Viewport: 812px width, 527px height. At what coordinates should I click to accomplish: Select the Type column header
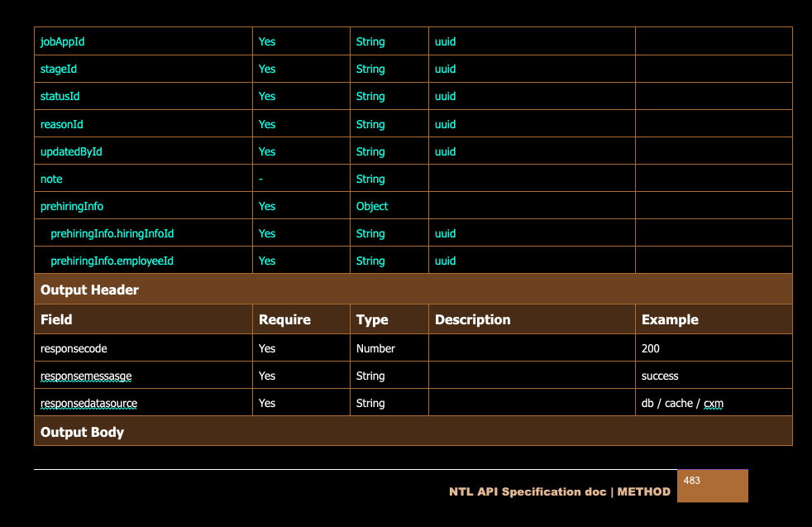pos(372,319)
